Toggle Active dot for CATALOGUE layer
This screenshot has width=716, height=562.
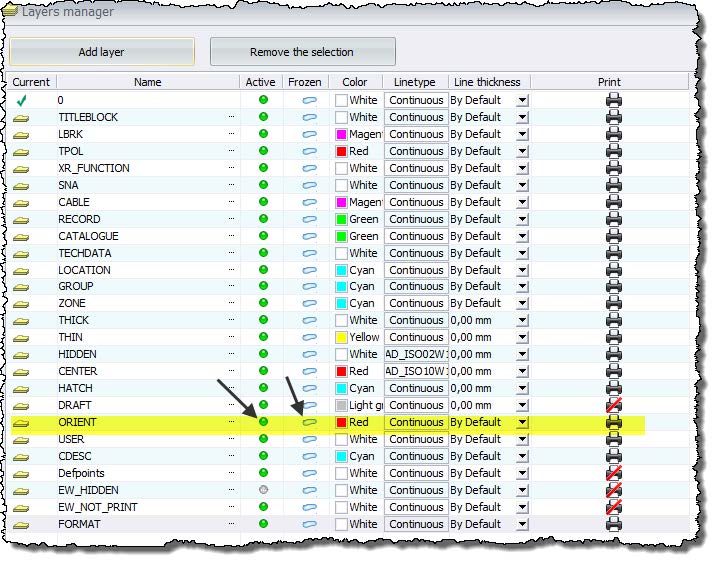click(x=263, y=236)
